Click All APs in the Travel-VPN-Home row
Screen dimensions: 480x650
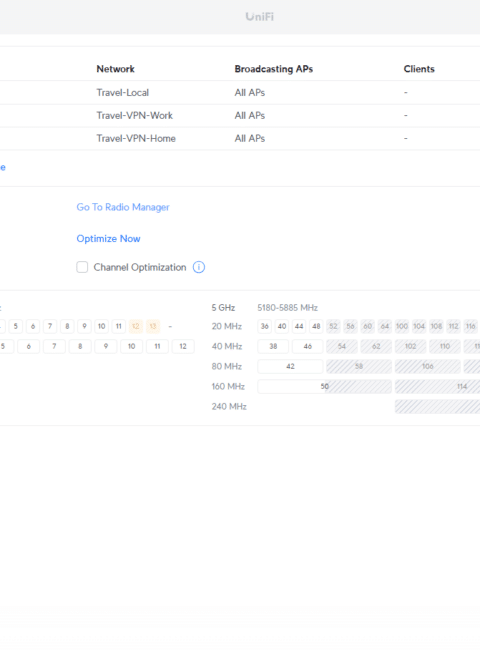[250, 138]
